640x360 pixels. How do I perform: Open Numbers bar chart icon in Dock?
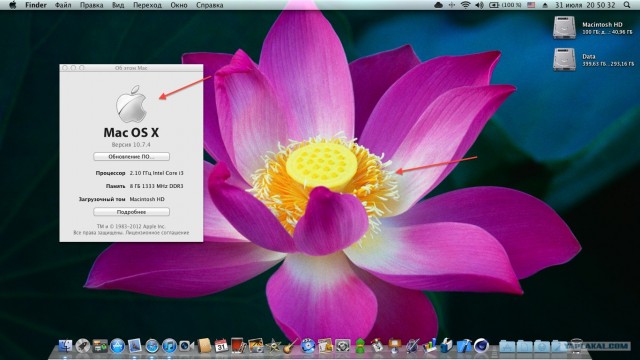coord(429,345)
